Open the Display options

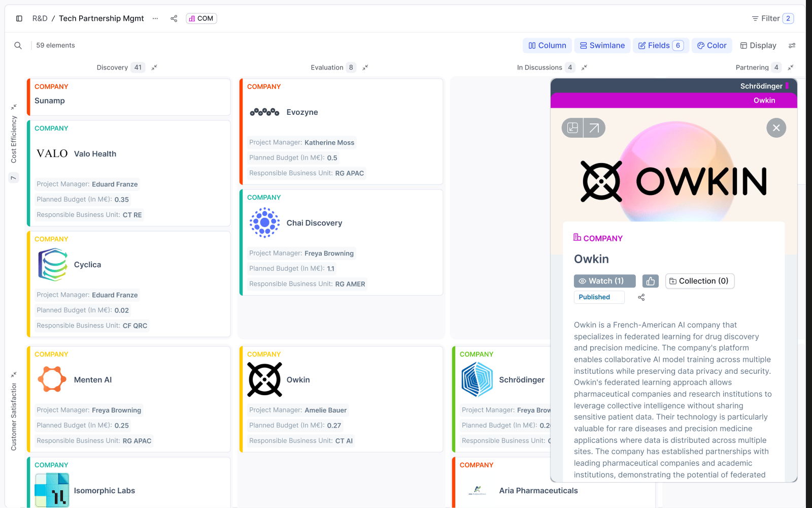[x=758, y=45]
